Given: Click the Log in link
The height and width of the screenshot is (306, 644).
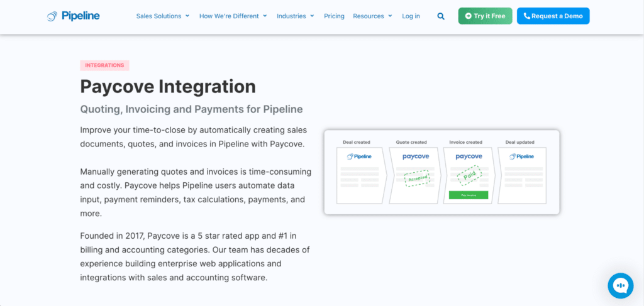Looking at the screenshot, I should (411, 16).
